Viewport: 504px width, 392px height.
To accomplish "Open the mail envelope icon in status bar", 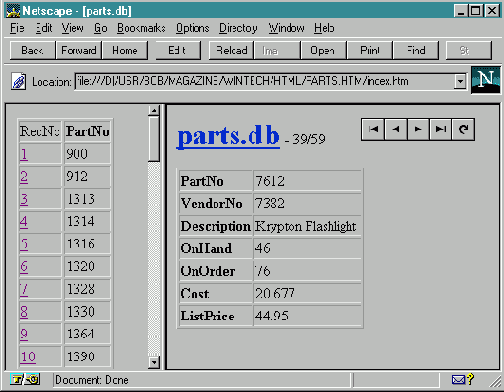I will click(x=458, y=380).
